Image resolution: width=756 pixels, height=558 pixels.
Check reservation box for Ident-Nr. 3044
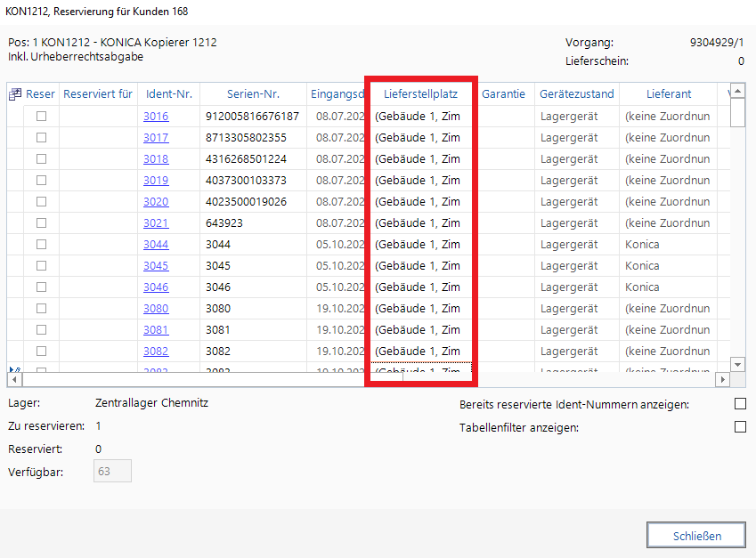pyautogui.click(x=41, y=245)
